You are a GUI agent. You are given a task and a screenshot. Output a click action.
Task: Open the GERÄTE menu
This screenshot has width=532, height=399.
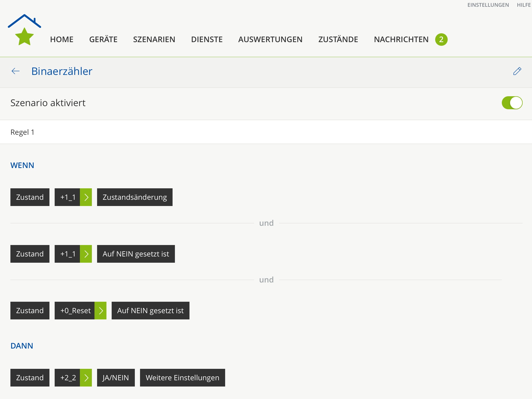103,40
